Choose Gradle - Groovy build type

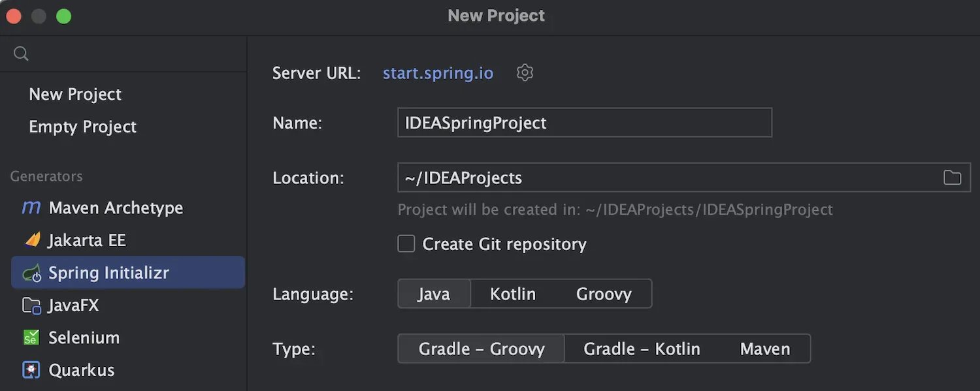click(482, 349)
